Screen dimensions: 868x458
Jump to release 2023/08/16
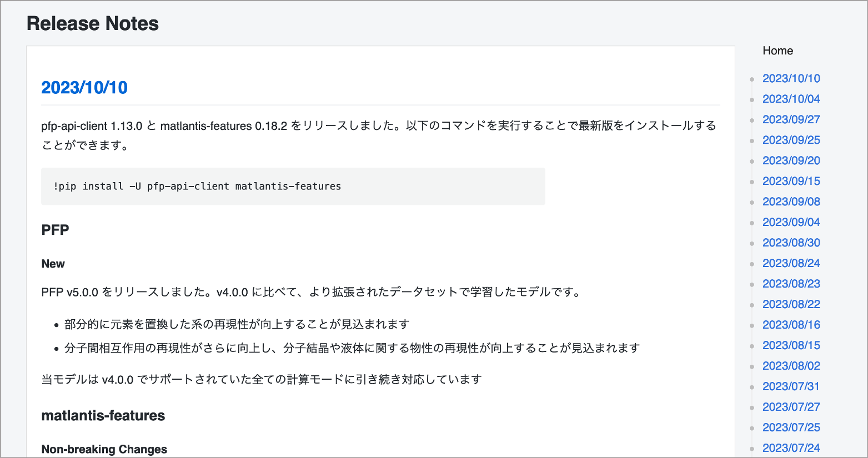click(791, 325)
